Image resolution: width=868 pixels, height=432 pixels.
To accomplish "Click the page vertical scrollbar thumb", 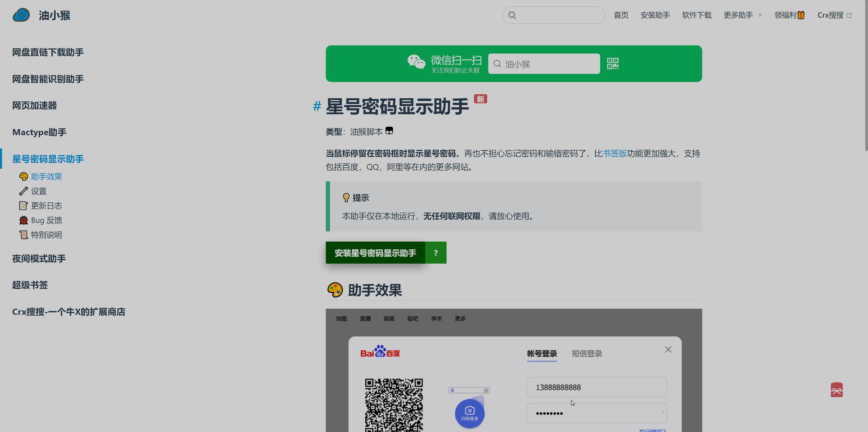I will (866, 75).
